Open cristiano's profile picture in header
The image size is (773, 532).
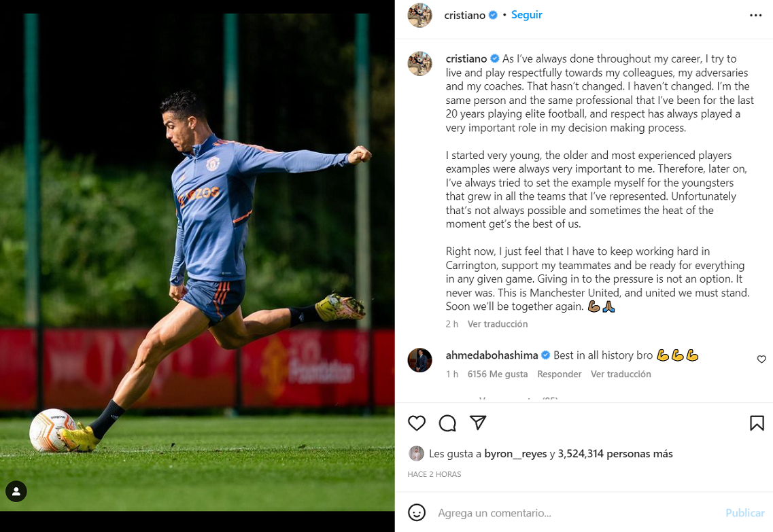pyautogui.click(x=419, y=15)
